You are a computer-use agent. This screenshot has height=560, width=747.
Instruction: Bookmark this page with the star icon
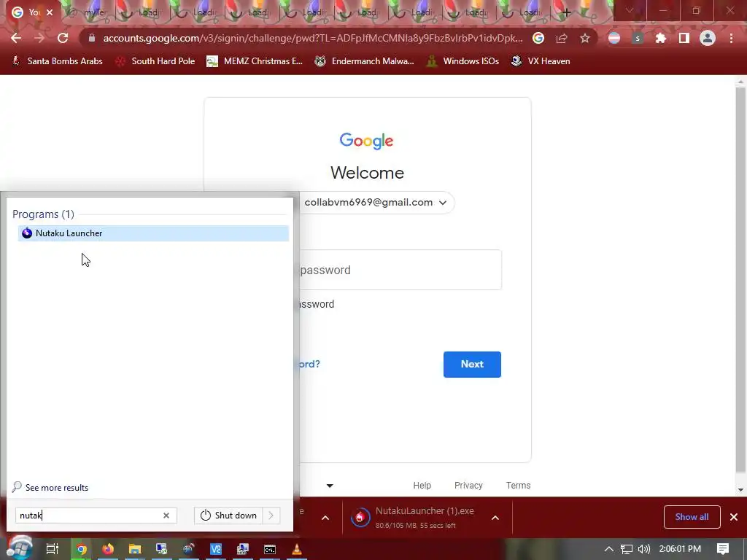(585, 38)
